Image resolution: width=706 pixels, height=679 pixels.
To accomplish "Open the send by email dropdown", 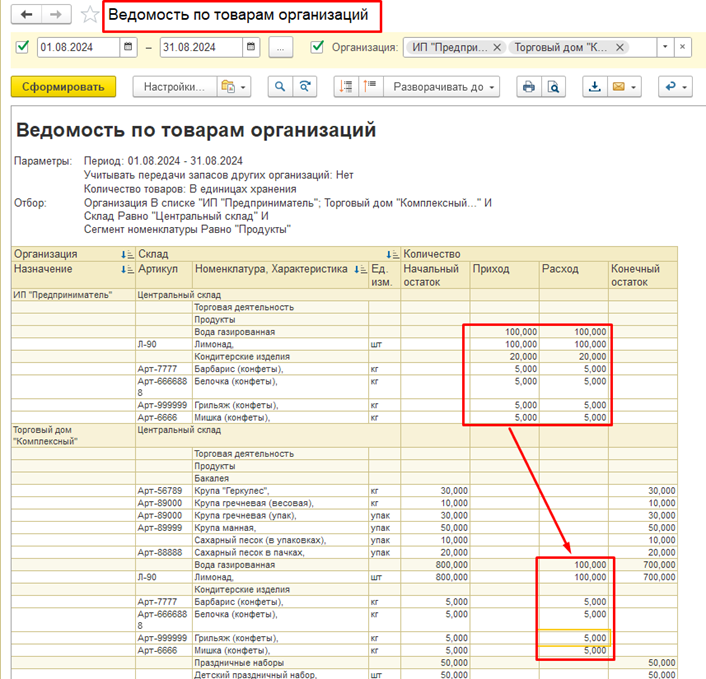I will [625, 86].
